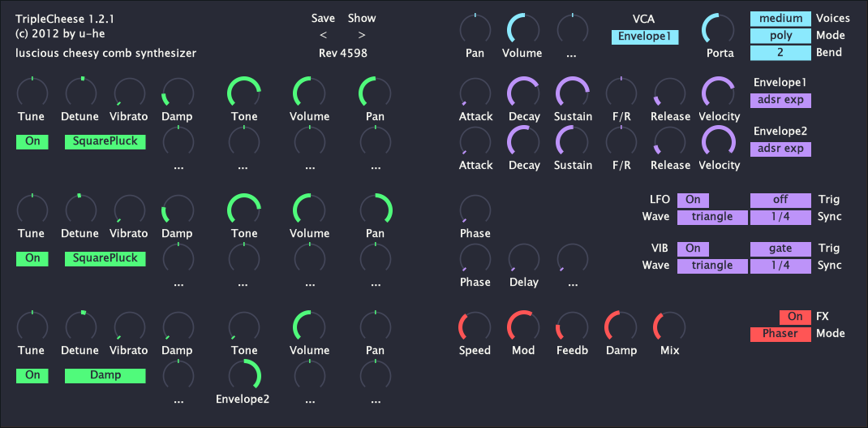Screen dimensions: 868x428
Task: Click the second oscillator Pan knob
Action: [x=376, y=210]
